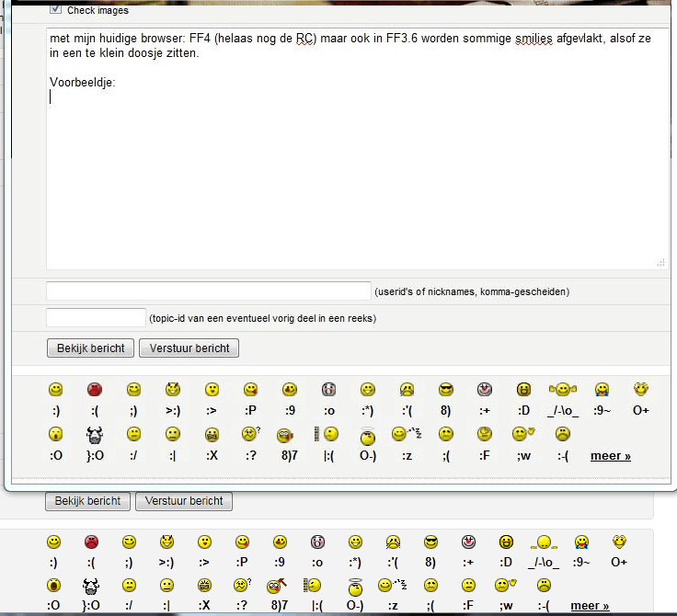Toggle the Check images checkbox
677x616 pixels.
coord(55,9)
